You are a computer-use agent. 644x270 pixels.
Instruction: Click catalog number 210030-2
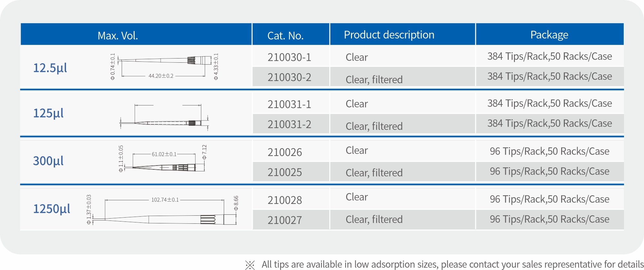click(289, 77)
